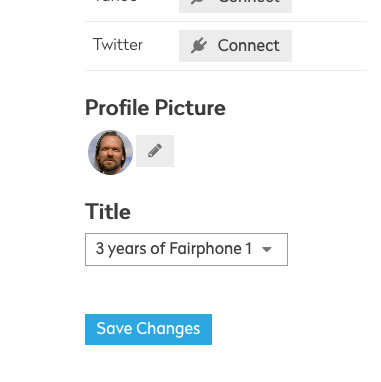Image resolution: width=381 pixels, height=382 pixels.
Task: Save Changes to the profile
Action: coord(148,329)
